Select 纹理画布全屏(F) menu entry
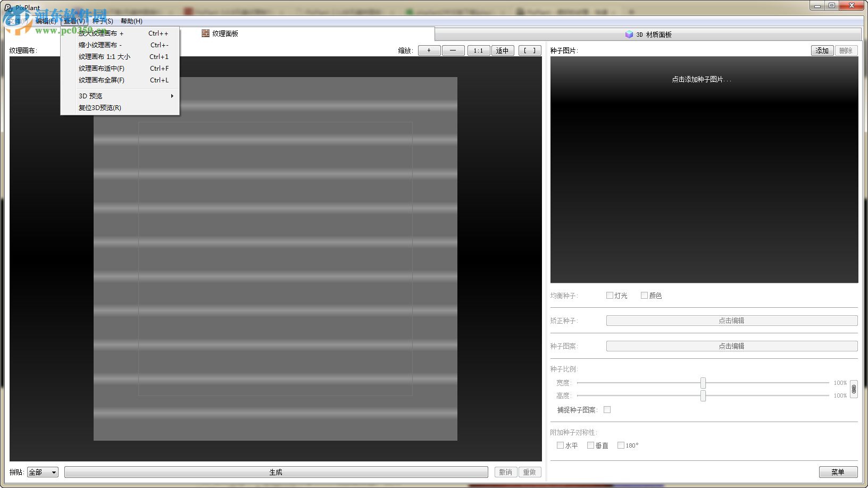Screen dimensions: 868x488 click(x=120, y=80)
